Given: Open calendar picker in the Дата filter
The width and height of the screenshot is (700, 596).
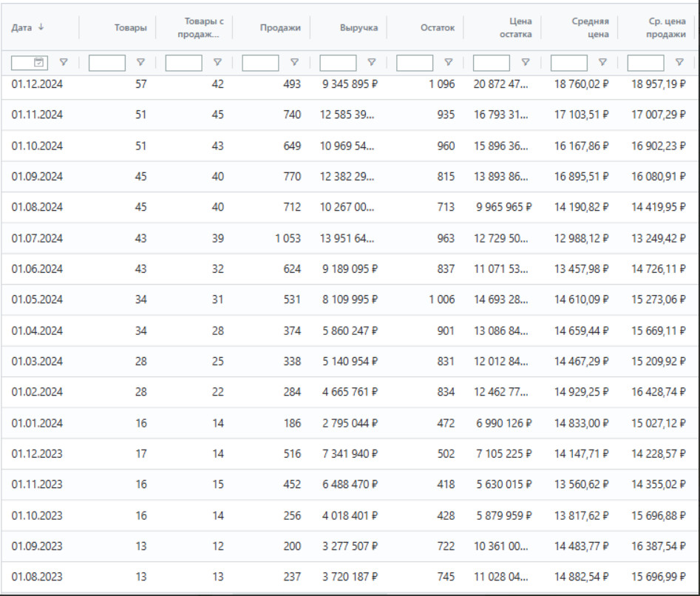Looking at the screenshot, I should 38,63.
